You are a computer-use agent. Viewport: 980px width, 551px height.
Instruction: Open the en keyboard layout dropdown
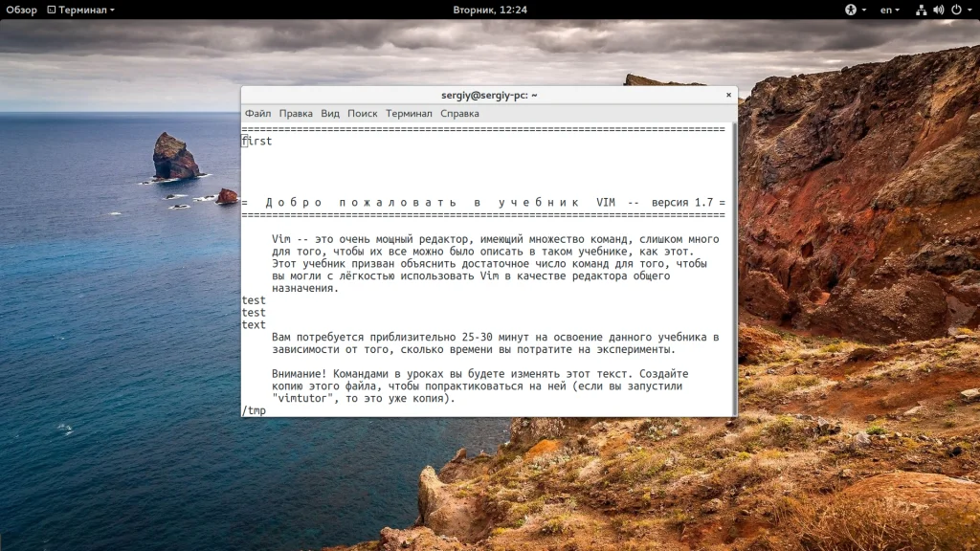[890, 10]
